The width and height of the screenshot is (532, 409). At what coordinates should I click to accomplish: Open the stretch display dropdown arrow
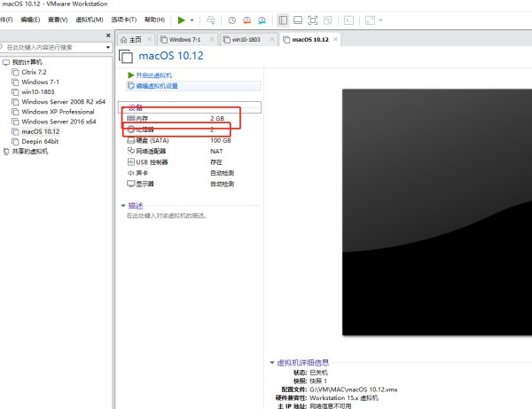coord(380,20)
